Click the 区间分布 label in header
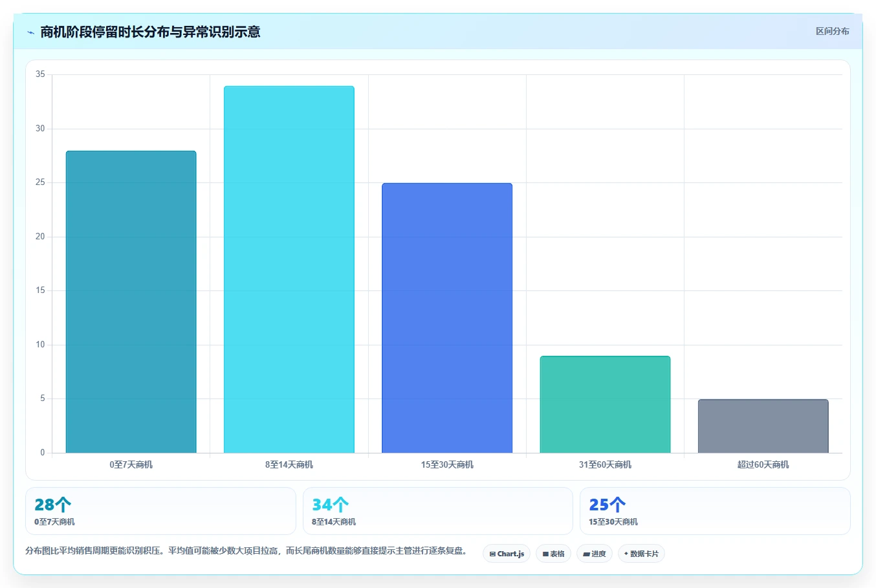876x588 pixels. [x=832, y=31]
